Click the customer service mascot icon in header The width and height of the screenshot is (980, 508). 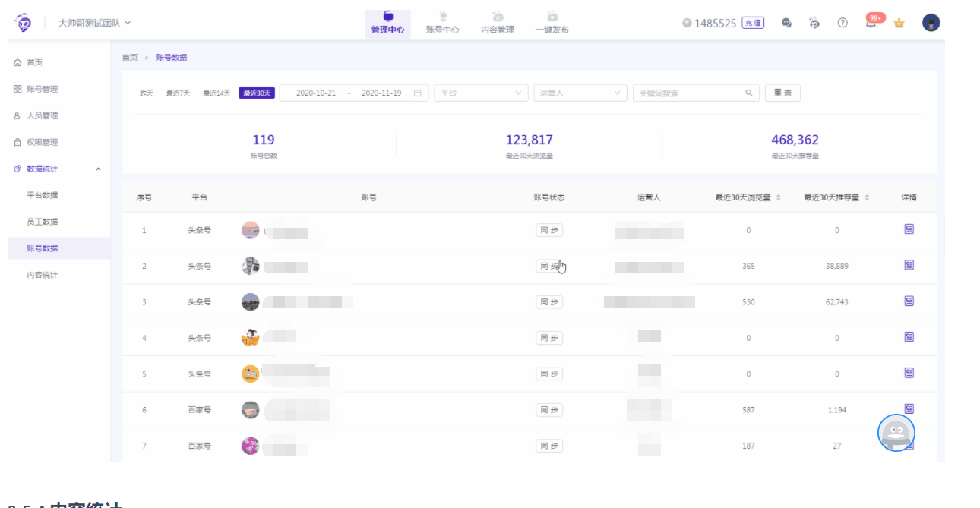click(814, 23)
